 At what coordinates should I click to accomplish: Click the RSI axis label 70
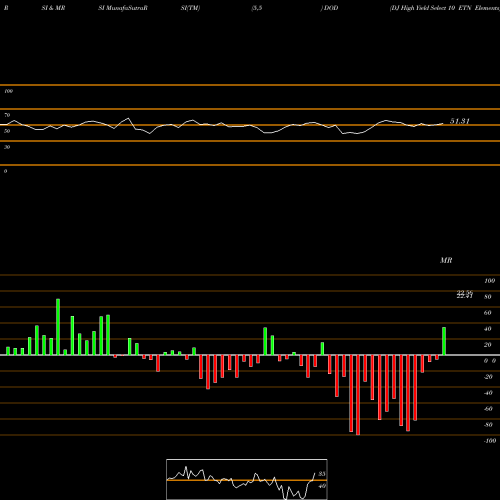(7, 115)
